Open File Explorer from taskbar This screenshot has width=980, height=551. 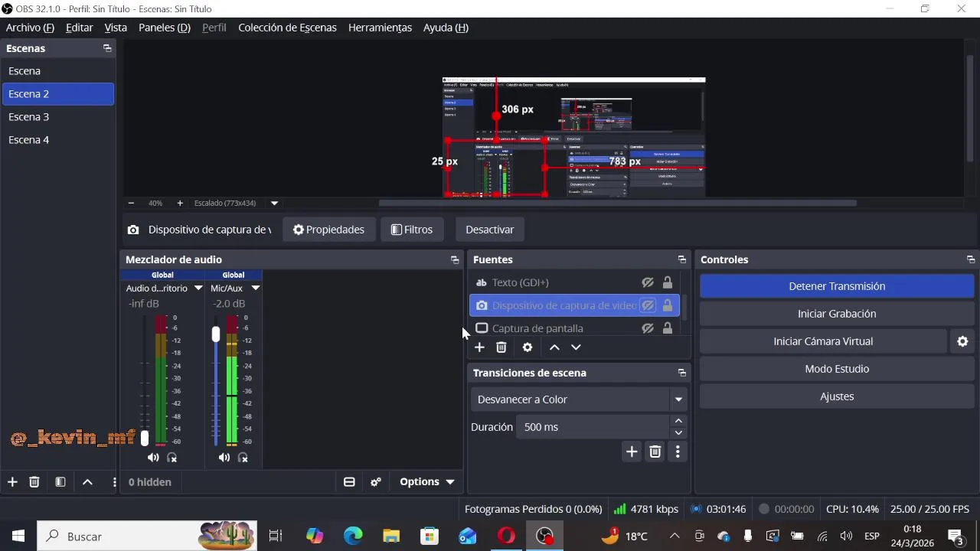(391, 536)
